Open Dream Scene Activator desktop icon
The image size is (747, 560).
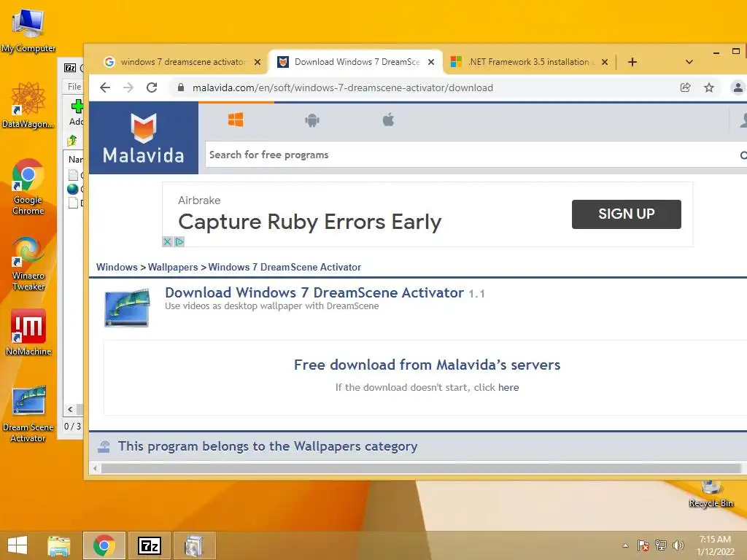[x=28, y=413]
